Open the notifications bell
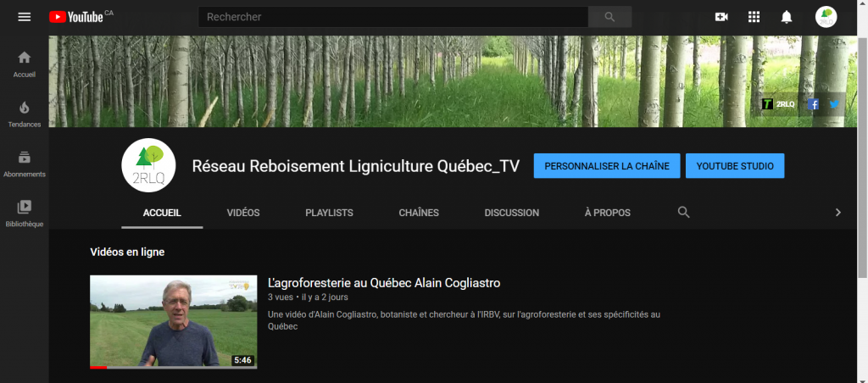 787,17
